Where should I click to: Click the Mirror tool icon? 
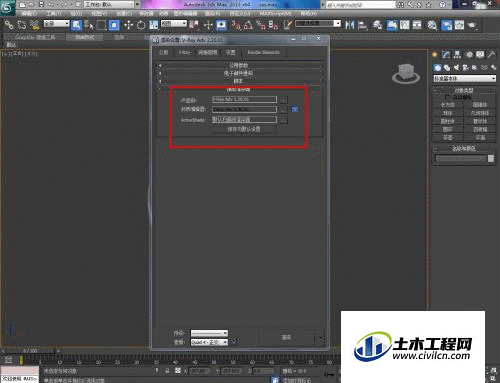350,25
